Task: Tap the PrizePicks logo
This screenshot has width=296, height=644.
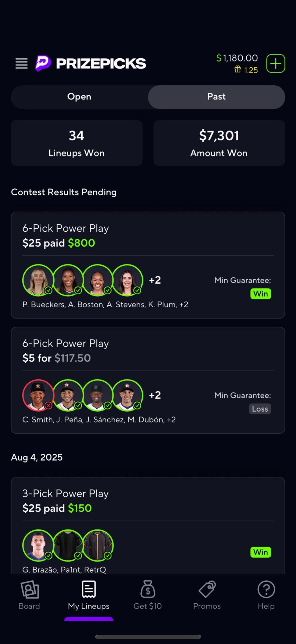Action: (91, 63)
